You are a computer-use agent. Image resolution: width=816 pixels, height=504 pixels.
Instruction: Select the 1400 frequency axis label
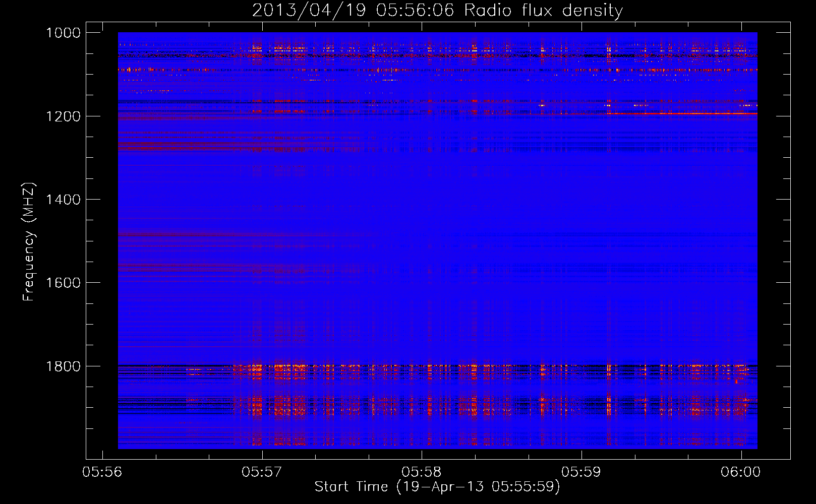(63, 200)
